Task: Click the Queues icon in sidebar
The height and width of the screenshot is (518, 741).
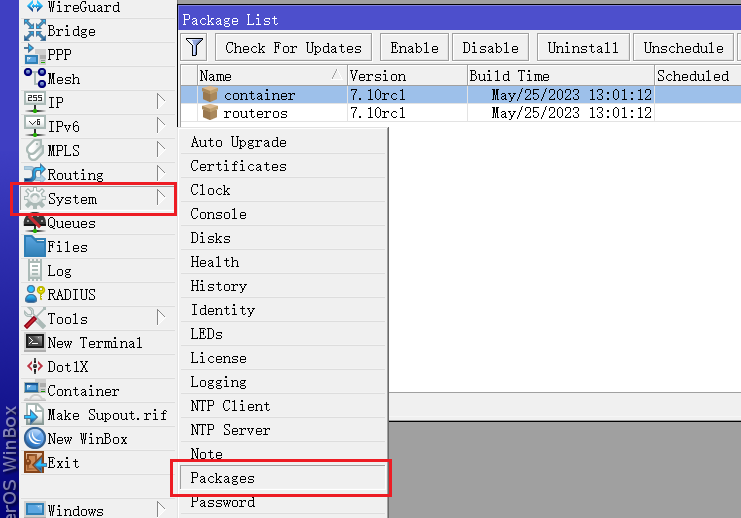Action: coord(34,223)
